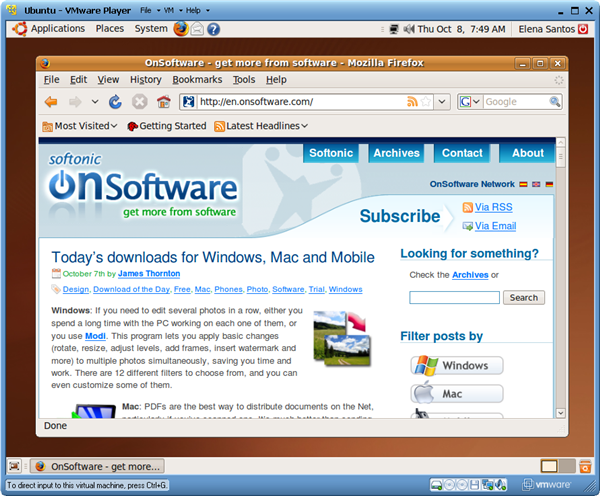The height and width of the screenshot is (496, 600).
Task: Click the RSS feed icon in address bar
Action: tap(412, 102)
